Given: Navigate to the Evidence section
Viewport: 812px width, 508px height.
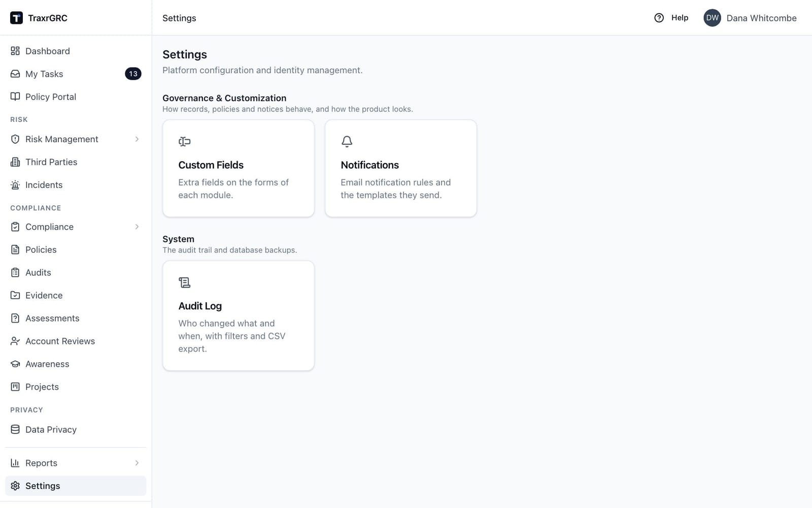Looking at the screenshot, I should [x=76, y=295].
